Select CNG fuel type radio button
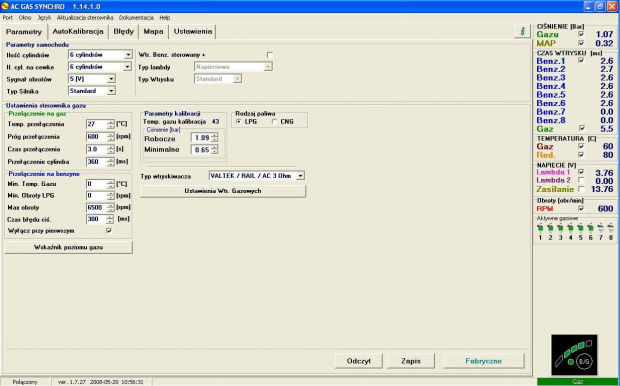620x386 pixels. pyautogui.click(x=274, y=122)
